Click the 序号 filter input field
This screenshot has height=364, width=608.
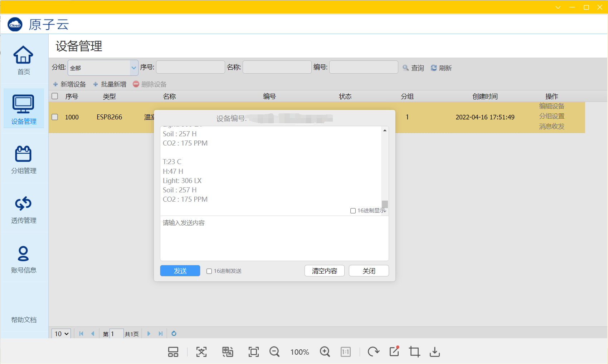click(190, 67)
